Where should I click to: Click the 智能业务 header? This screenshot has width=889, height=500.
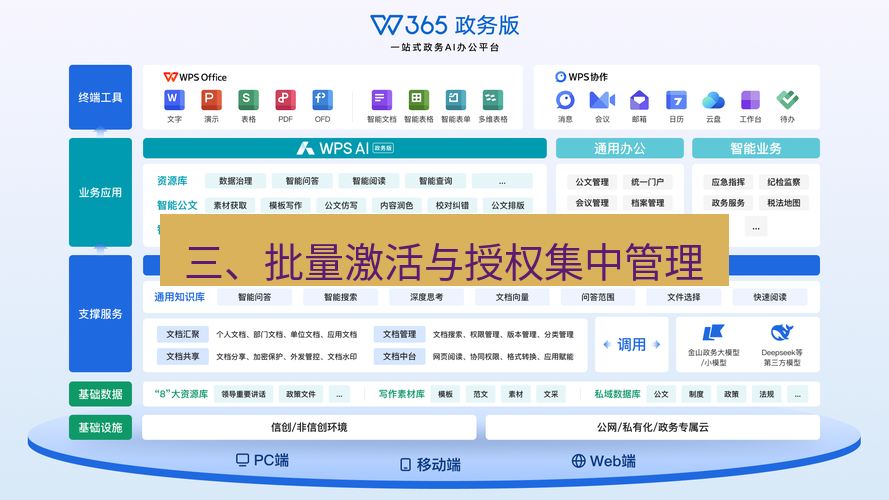coord(756,148)
